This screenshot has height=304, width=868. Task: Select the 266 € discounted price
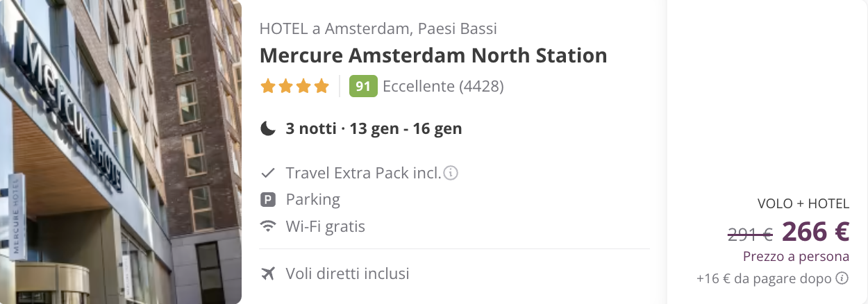coord(816,231)
